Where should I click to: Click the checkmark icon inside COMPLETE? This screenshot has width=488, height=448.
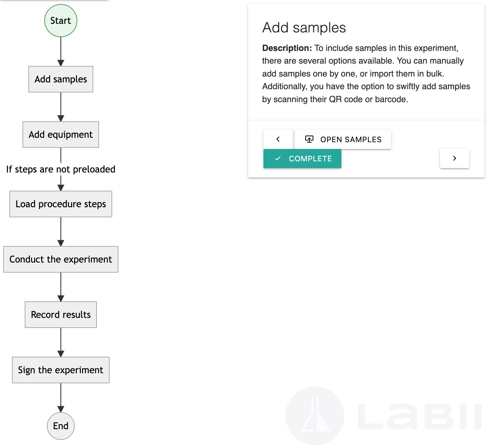pyautogui.click(x=278, y=159)
